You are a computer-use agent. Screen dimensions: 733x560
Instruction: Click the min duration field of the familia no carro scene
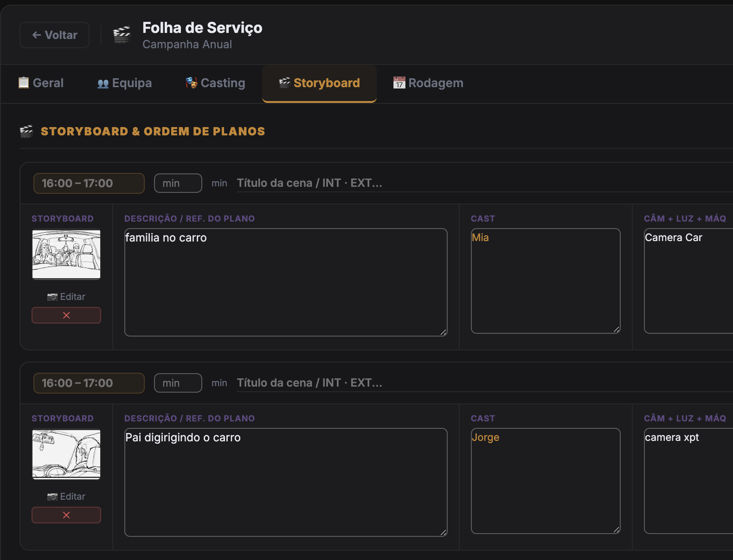(178, 183)
